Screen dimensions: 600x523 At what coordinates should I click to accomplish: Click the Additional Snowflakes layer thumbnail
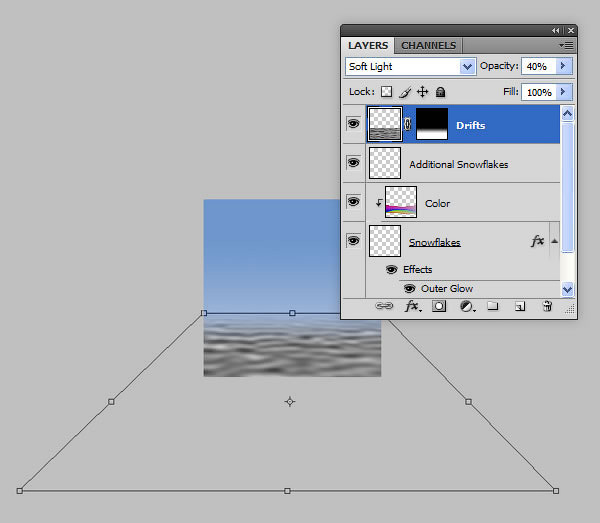385,163
